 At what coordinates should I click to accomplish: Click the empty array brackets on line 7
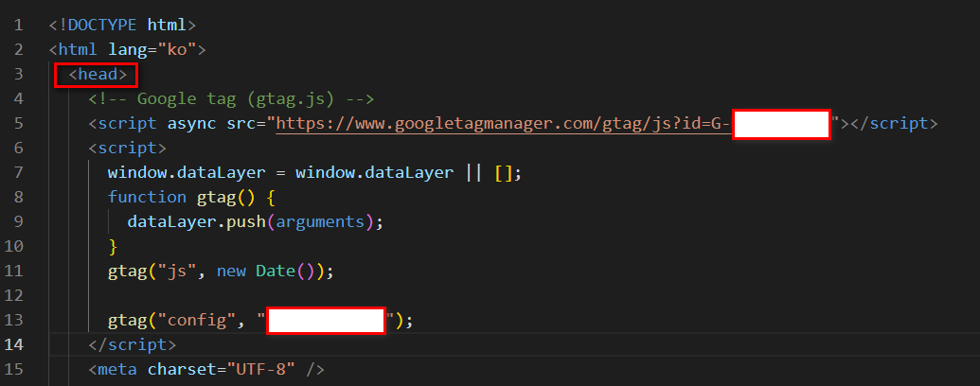pos(504,173)
